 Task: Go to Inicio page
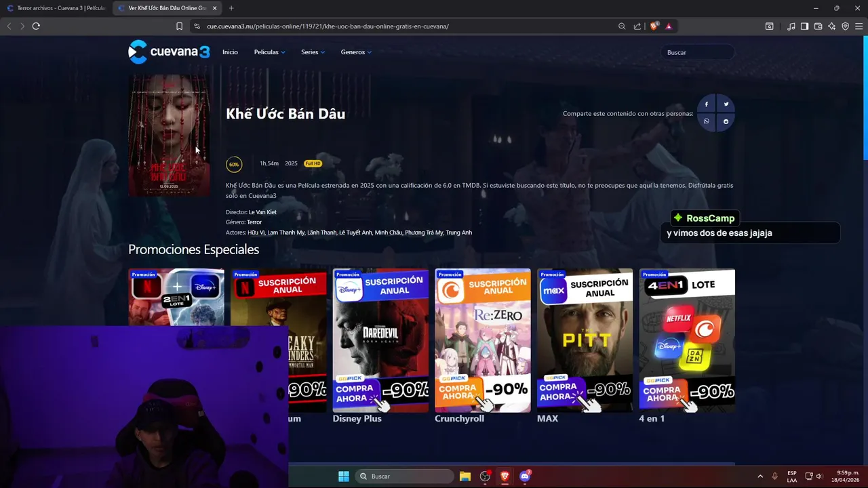tap(230, 52)
